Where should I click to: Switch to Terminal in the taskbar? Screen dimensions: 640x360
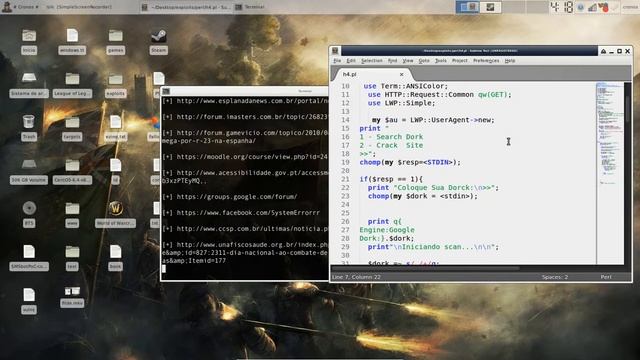coord(250,7)
